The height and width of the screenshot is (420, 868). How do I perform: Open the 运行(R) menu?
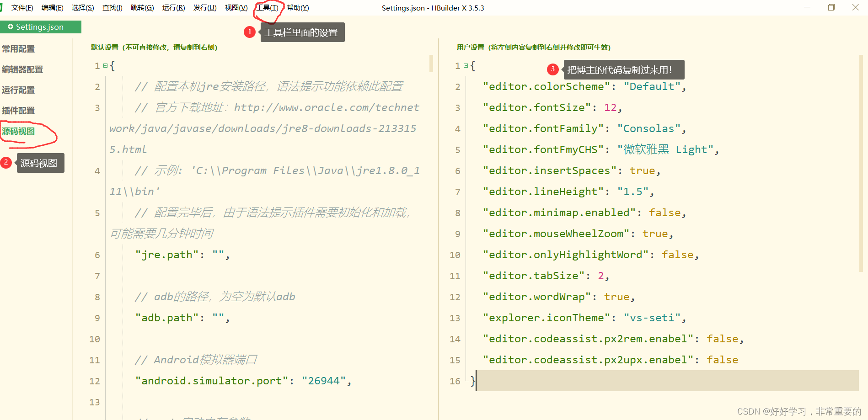click(173, 8)
